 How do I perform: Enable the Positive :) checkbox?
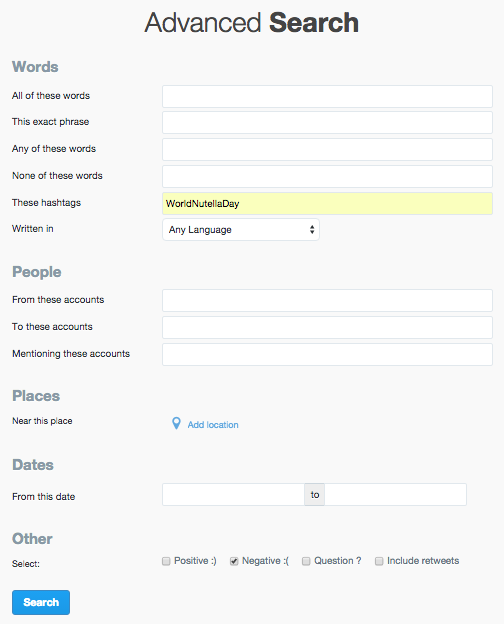[x=166, y=561]
